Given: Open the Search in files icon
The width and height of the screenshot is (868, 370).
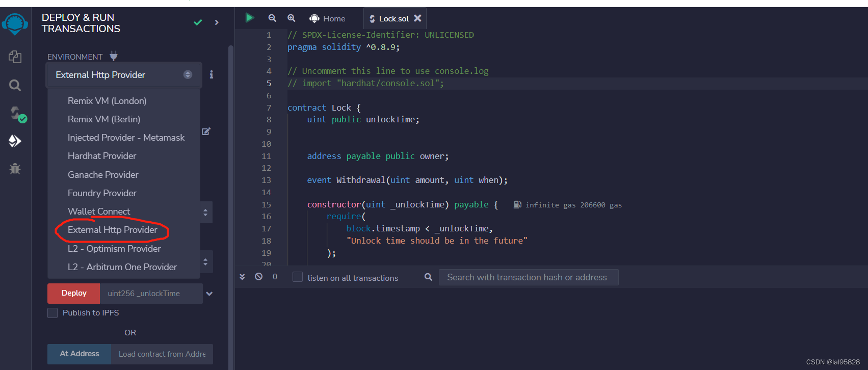Looking at the screenshot, I should (15, 85).
